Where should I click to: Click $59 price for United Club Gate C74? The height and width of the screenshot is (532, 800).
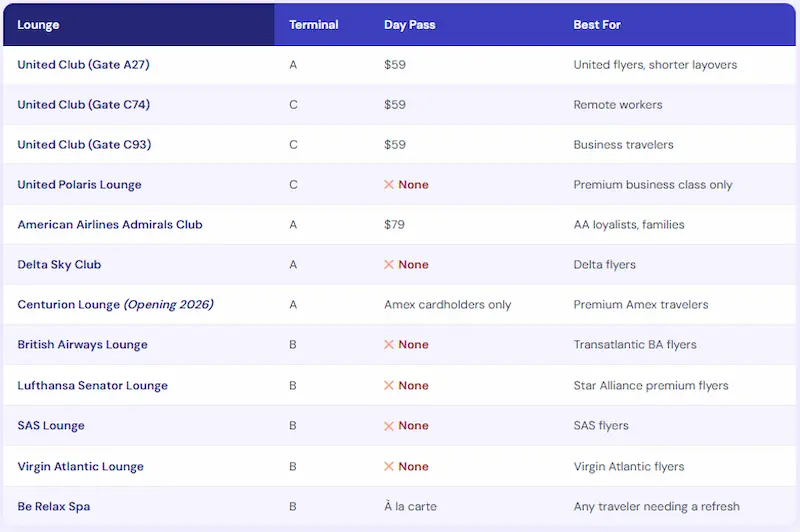(x=395, y=105)
